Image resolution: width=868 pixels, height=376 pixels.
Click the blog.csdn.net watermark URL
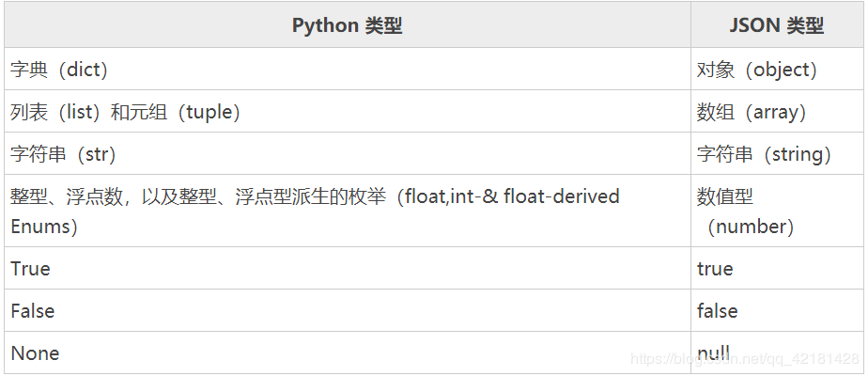[x=745, y=359]
